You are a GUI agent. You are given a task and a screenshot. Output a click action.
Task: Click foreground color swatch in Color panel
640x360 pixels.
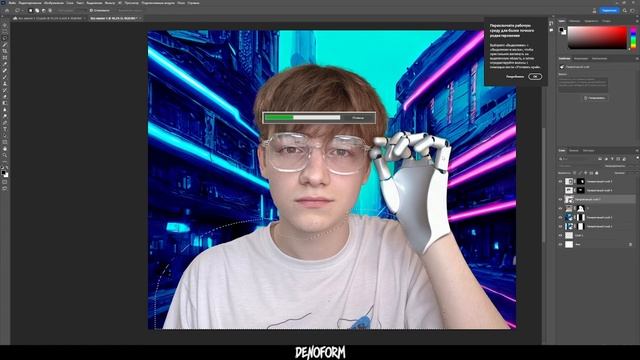[x=562, y=30]
